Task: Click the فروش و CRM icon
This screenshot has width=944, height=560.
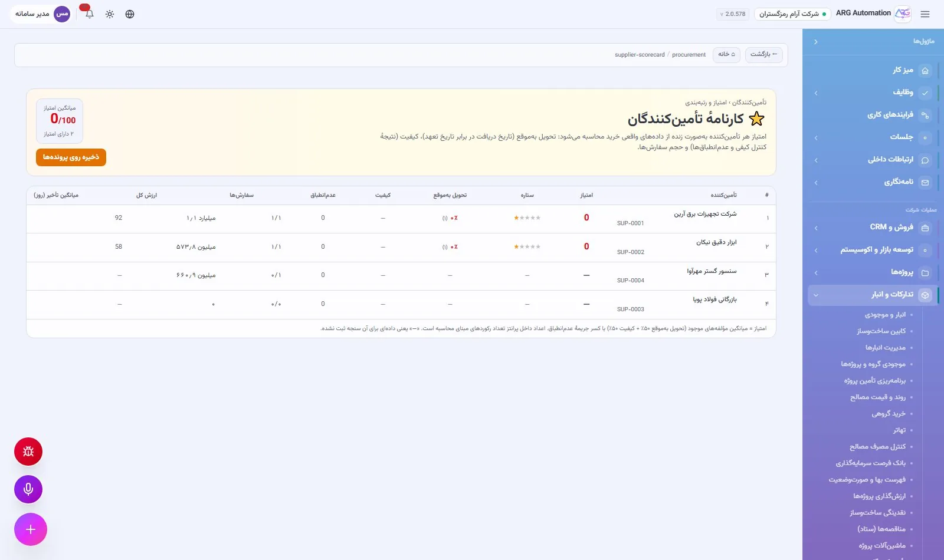Action: [x=925, y=228]
